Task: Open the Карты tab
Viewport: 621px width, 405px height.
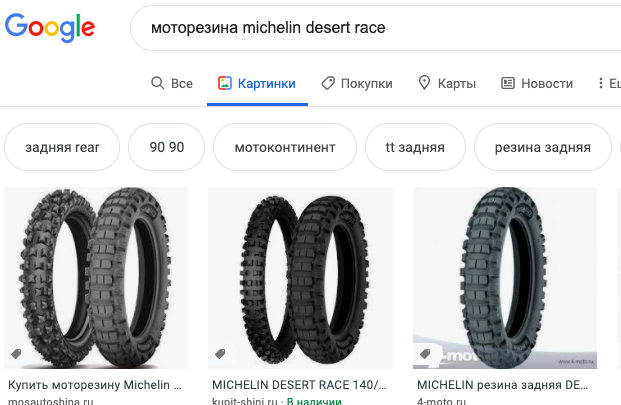Action: pyautogui.click(x=446, y=83)
